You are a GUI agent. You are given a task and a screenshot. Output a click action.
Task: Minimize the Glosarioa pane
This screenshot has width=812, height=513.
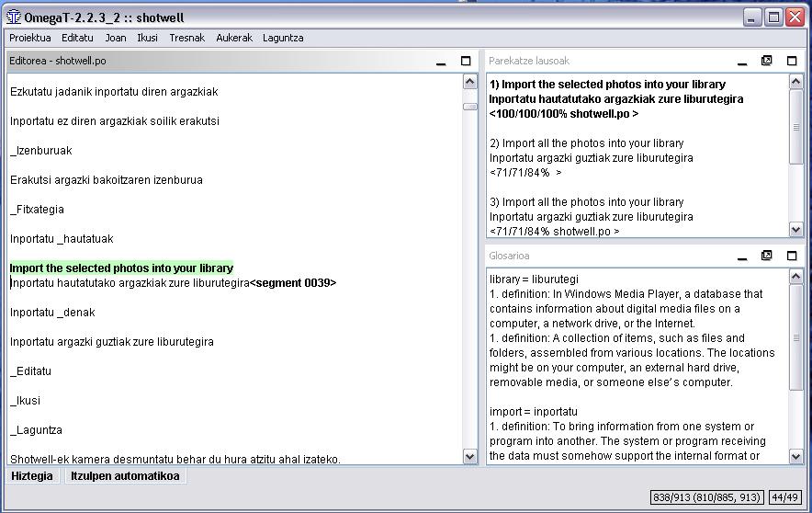(741, 256)
